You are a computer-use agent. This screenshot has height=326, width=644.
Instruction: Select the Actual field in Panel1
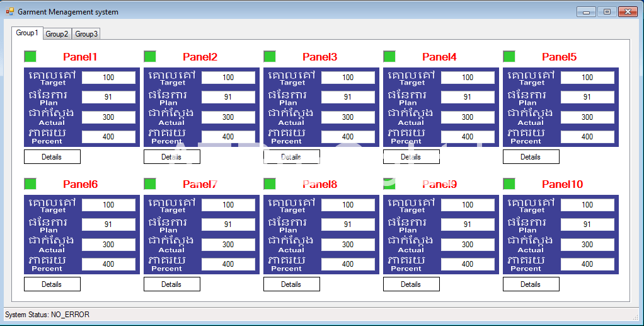pos(108,117)
